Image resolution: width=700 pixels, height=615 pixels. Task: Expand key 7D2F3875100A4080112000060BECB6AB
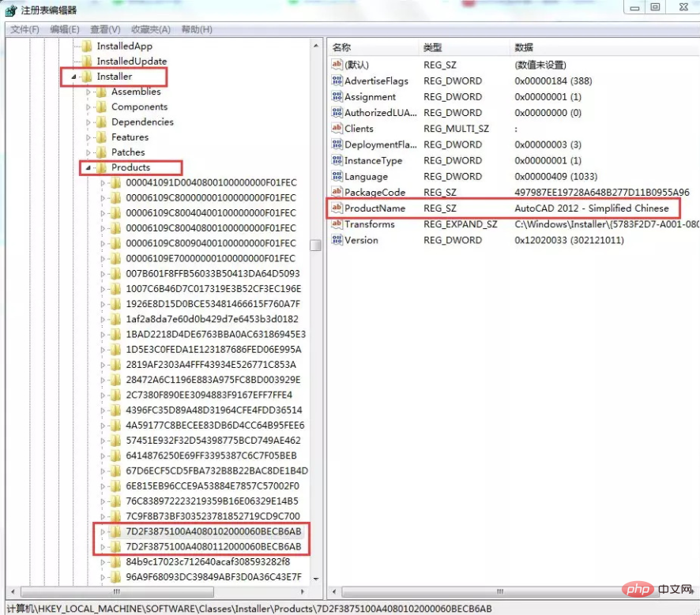103,547
